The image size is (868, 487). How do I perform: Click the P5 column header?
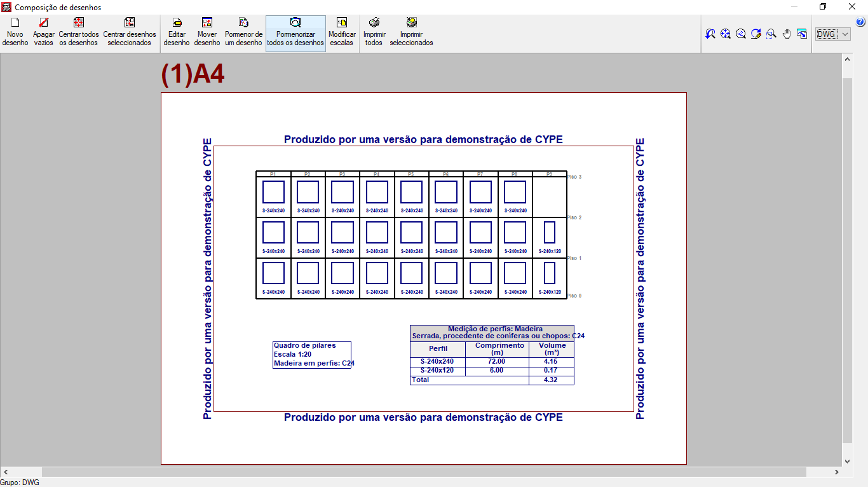411,174
